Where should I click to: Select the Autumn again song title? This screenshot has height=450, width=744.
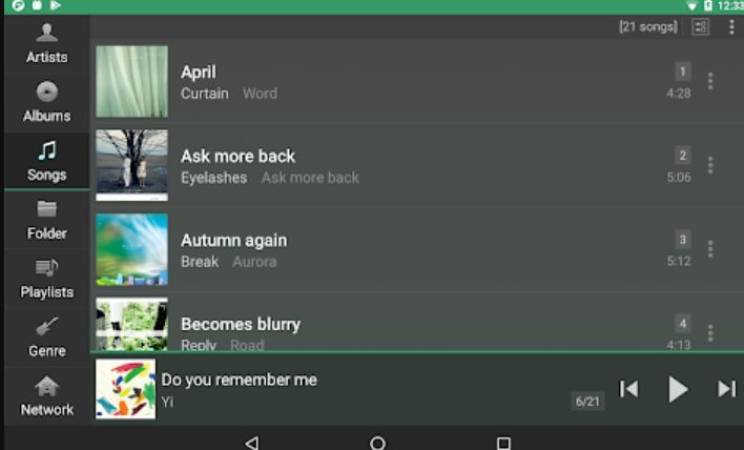[x=234, y=240]
